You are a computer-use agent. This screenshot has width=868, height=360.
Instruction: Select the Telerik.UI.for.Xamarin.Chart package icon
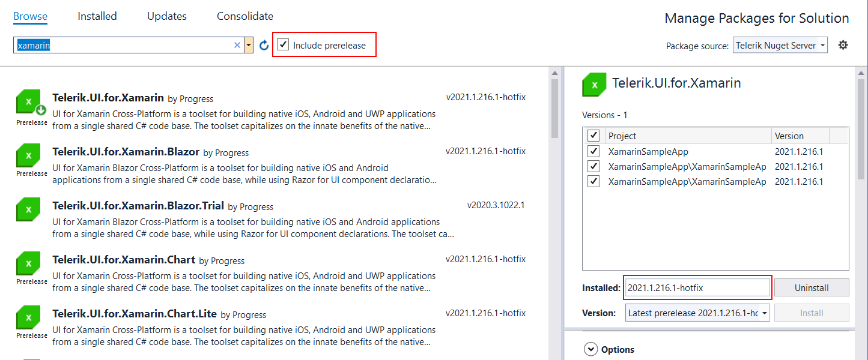point(29,263)
